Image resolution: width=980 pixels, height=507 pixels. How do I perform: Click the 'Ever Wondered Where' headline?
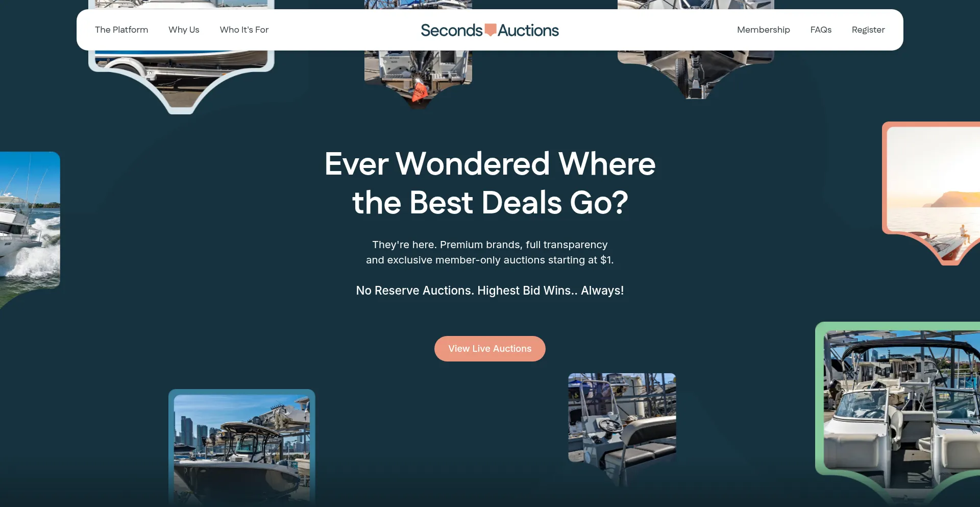point(490,164)
